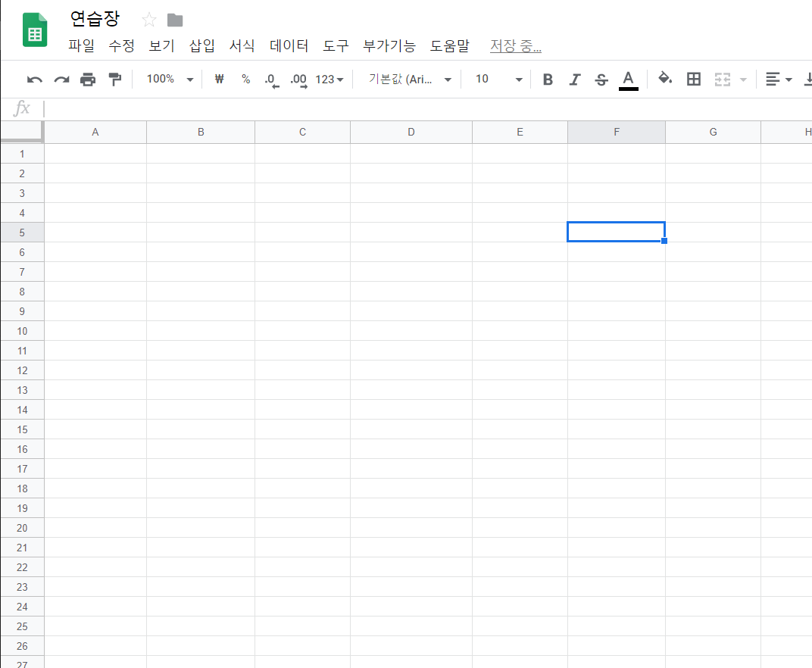The image size is (812, 668).
Task: Click the Google Sheets home icon
Action: [x=35, y=30]
